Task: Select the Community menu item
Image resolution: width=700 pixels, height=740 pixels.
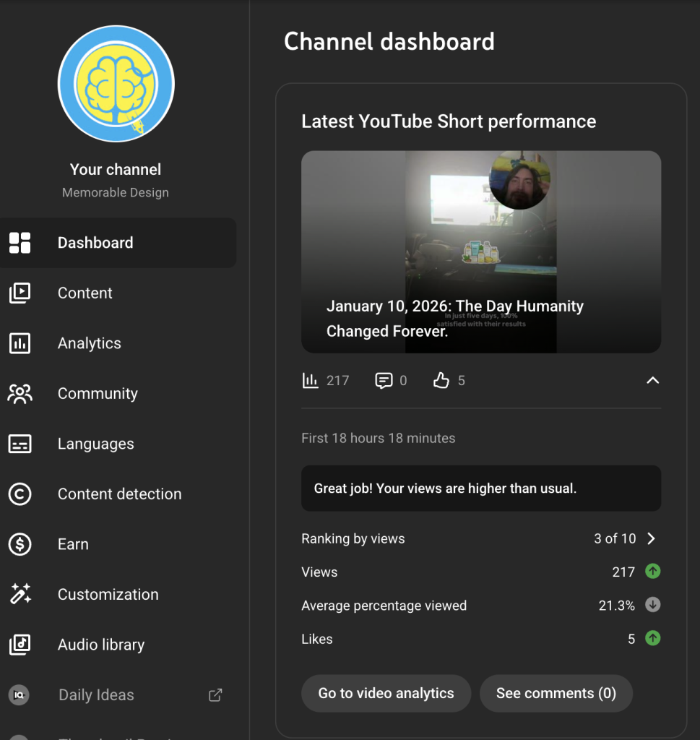Action: click(98, 393)
